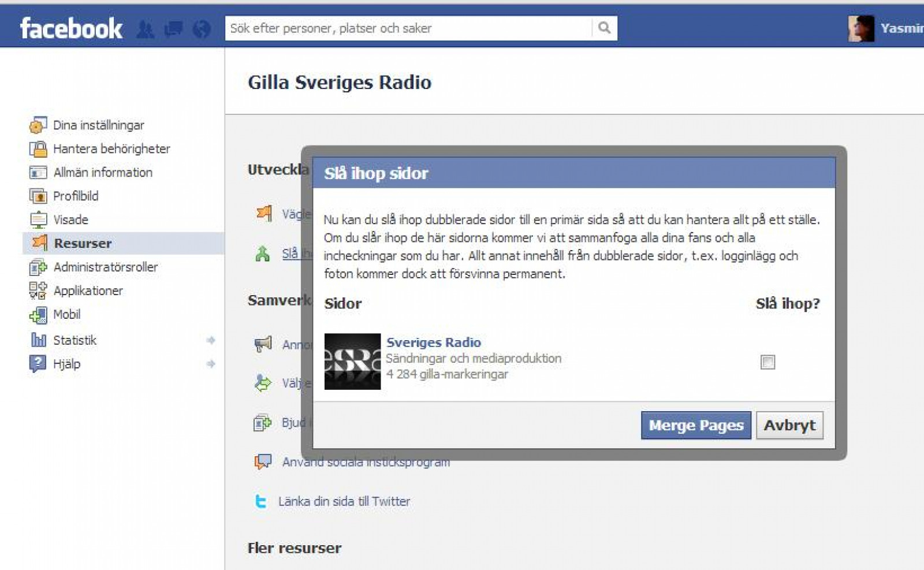This screenshot has height=570, width=924.
Task: Open Applikationer in sidebar
Action: (x=88, y=291)
